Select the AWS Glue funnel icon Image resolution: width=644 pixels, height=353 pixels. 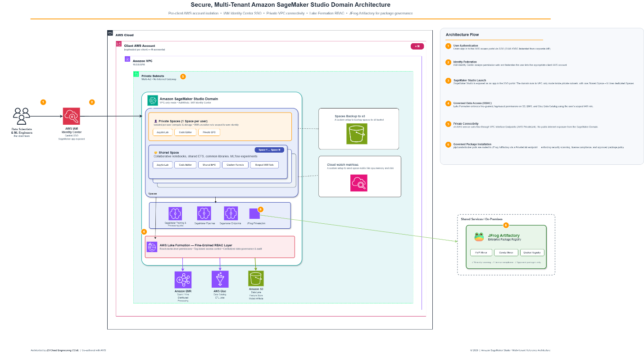pos(220,279)
